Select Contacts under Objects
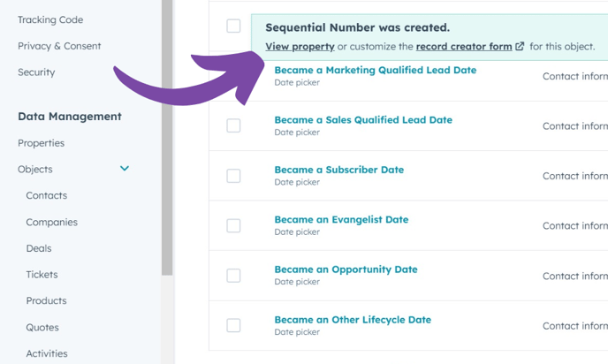The image size is (608, 364). coord(46,195)
